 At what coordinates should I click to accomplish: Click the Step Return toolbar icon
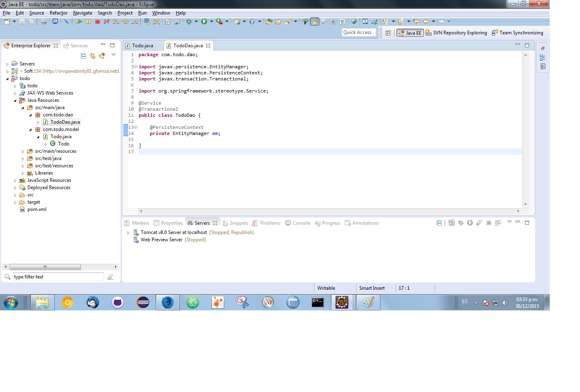click(135, 21)
